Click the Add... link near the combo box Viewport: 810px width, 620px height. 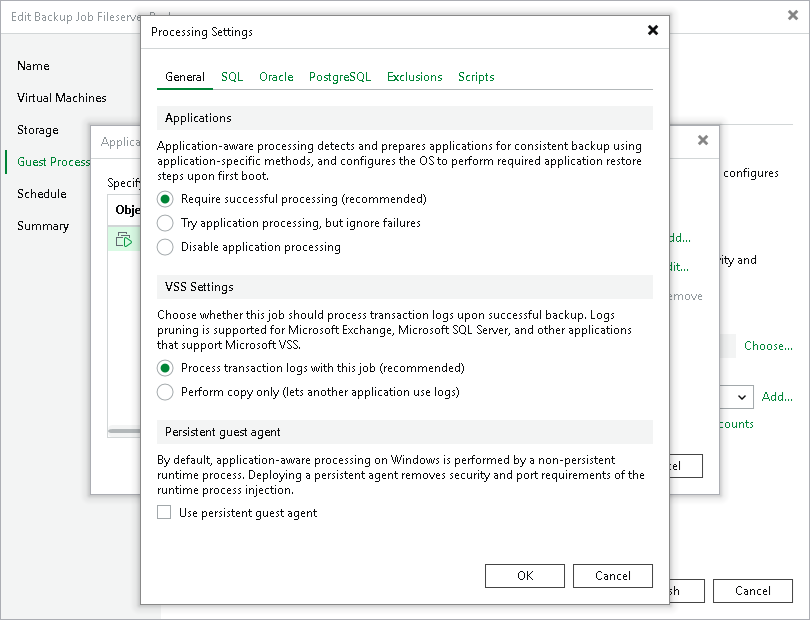click(x=777, y=397)
